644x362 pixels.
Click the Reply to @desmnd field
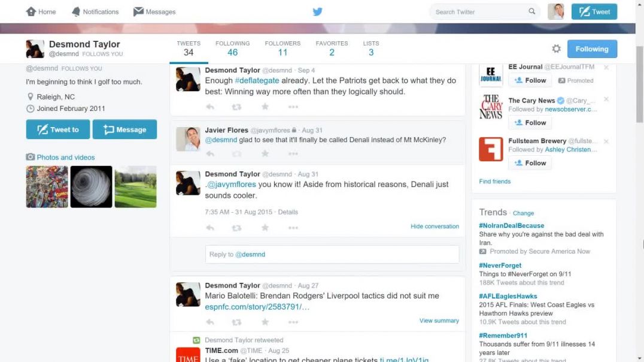pyautogui.click(x=332, y=254)
